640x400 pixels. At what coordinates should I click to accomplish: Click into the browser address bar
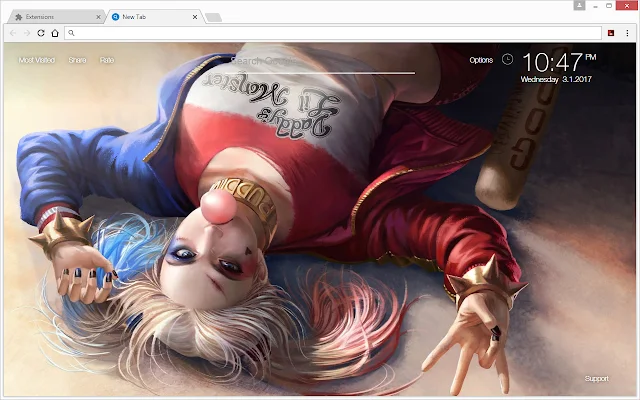click(x=333, y=33)
